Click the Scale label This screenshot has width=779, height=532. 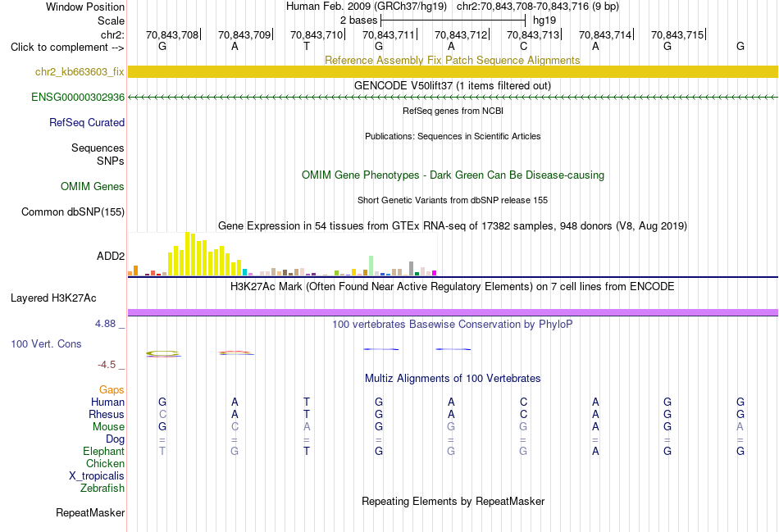coord(111,20)
